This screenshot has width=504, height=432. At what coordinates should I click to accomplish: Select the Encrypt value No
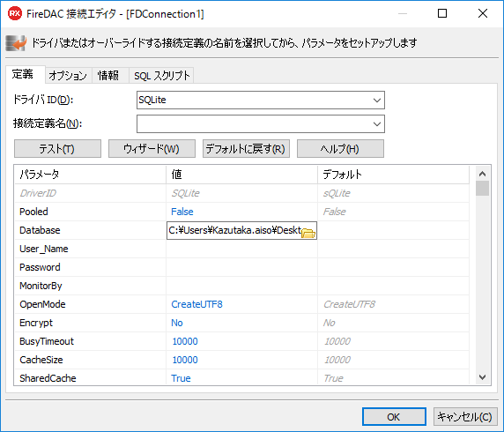click(177, 323)
